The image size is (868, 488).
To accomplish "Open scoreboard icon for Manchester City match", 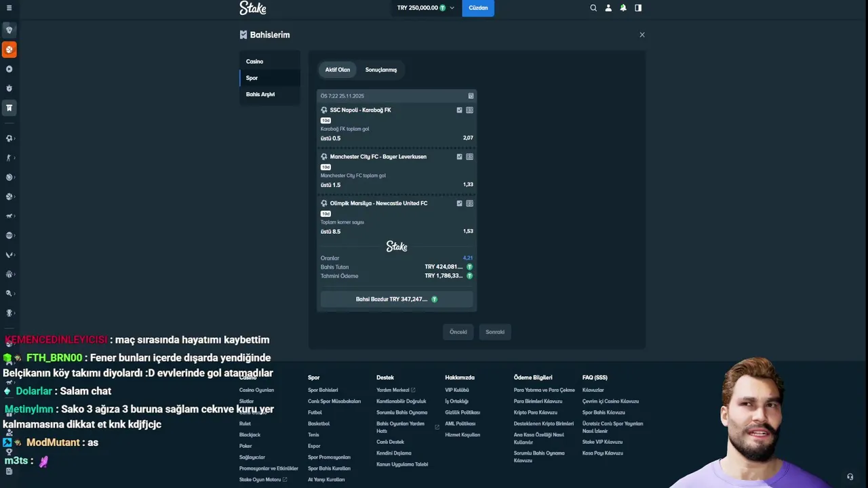I will [469, 157].
